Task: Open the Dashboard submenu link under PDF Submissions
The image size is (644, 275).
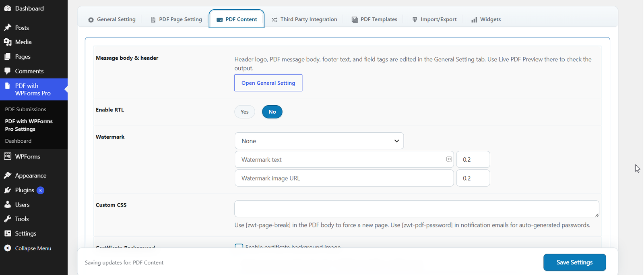Action: [18, 141]
